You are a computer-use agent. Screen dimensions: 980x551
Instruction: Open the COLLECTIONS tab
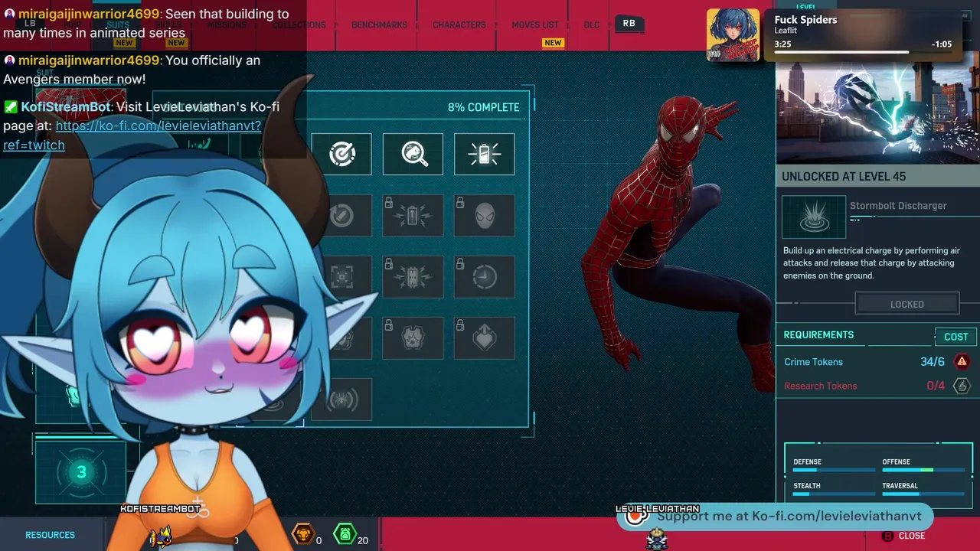click(299, 24)
